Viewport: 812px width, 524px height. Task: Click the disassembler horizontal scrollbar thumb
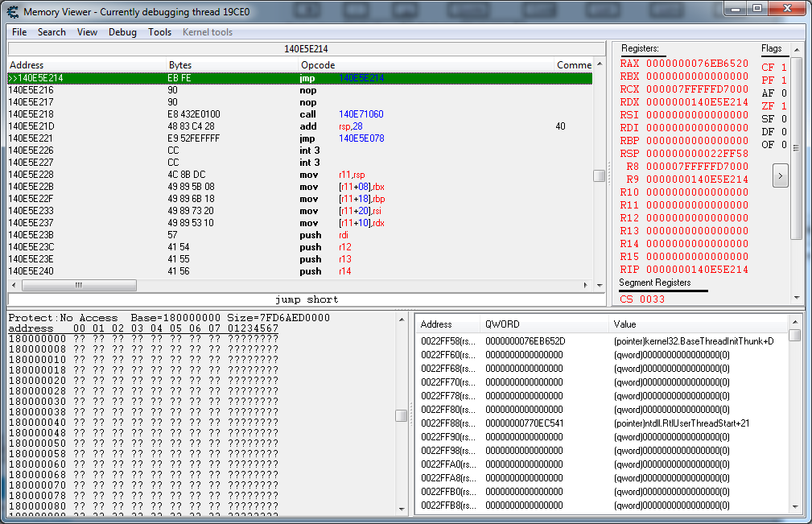point(79,285)
